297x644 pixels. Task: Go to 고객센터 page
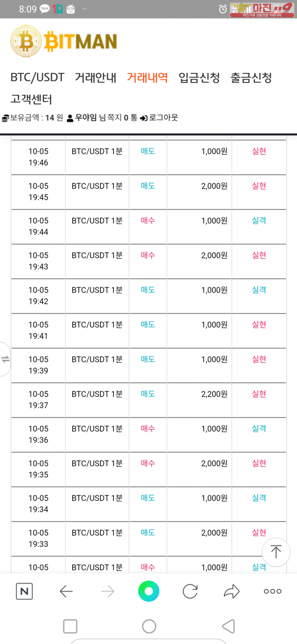(x=31, y=99)
